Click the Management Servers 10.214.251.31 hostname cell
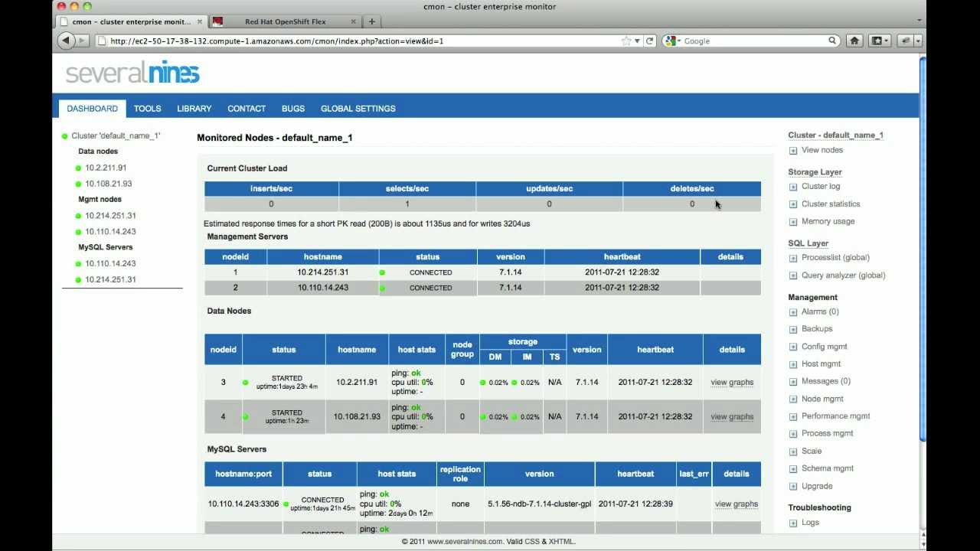 click(323, 272)
